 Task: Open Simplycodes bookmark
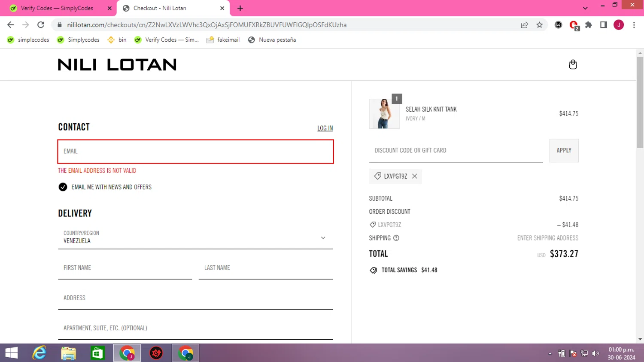(x=78, y=40)
